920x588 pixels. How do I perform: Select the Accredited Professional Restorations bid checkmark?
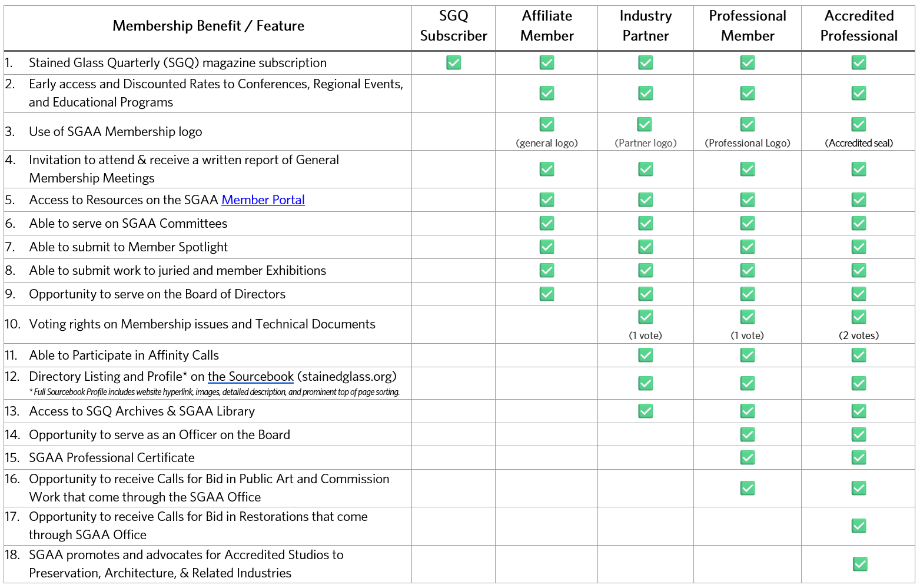858,526
